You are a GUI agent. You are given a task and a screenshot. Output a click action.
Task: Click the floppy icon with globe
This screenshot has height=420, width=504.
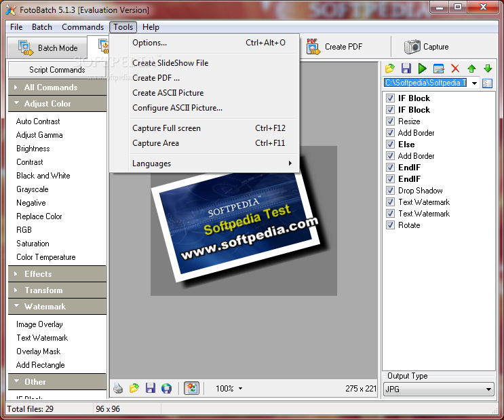click(x=166, y=388)
